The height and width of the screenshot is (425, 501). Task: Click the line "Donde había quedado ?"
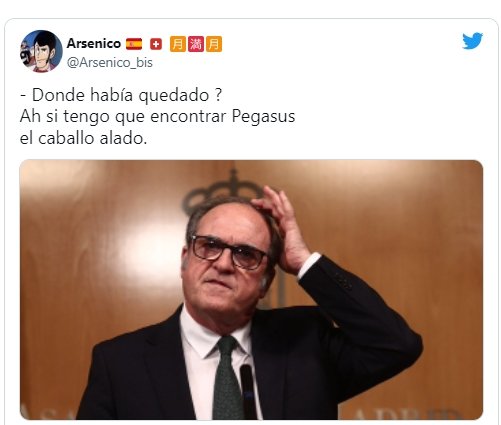click(x=126, y=95)
